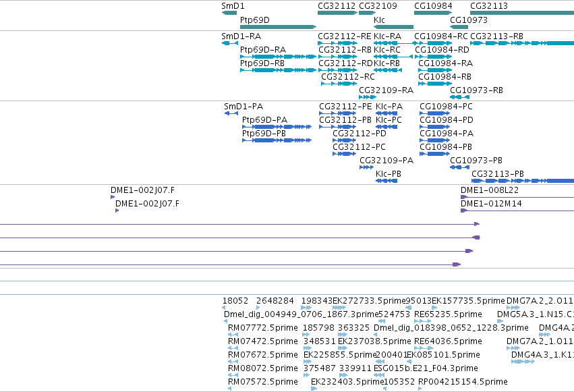Image resolution: width=574 pixels, height=392 pixels.
Task: Select protein CG32112-PD
Action: [x=344, y=140]
